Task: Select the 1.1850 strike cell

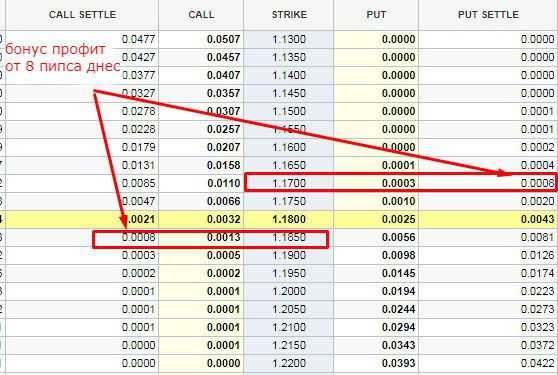Action: coord(289,237)
